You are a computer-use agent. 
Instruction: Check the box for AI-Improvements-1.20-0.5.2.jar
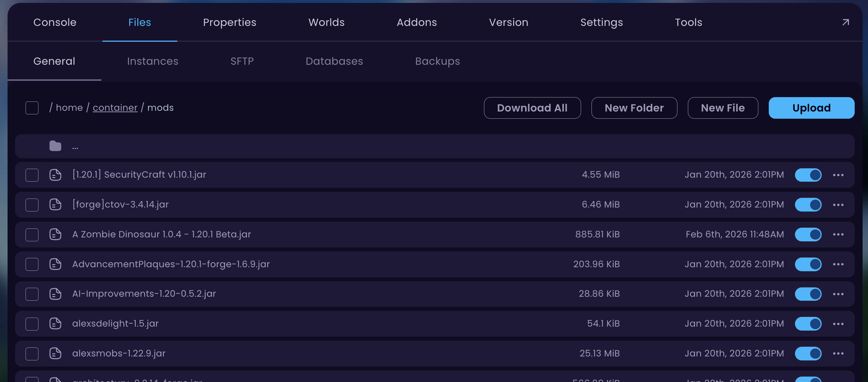[32, 294]
